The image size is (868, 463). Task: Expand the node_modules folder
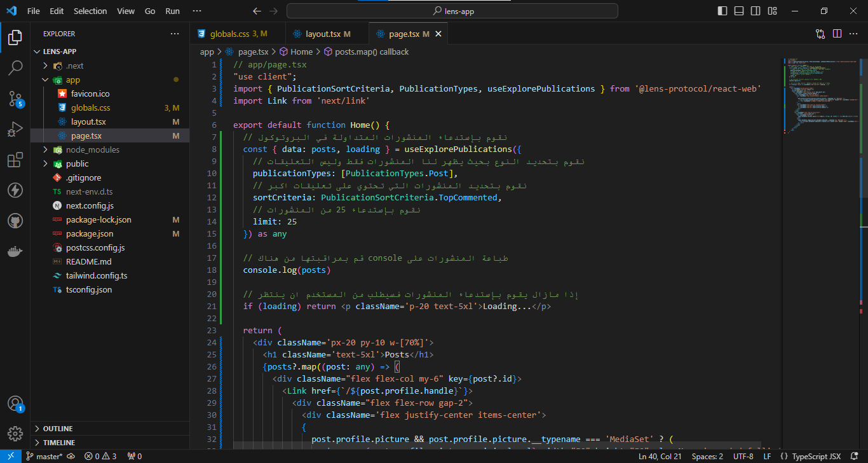[x=92, y=149]
